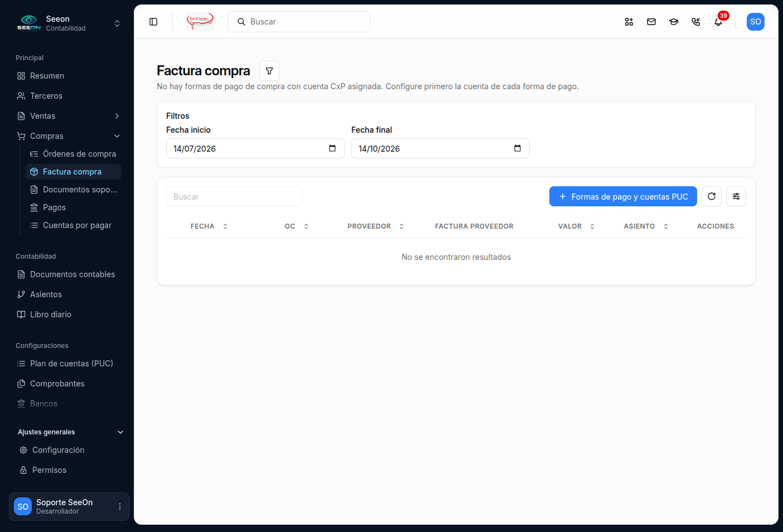Screen dimensions: 783x532
Task: Open the mail envelope icon
Action: [651, 22]
